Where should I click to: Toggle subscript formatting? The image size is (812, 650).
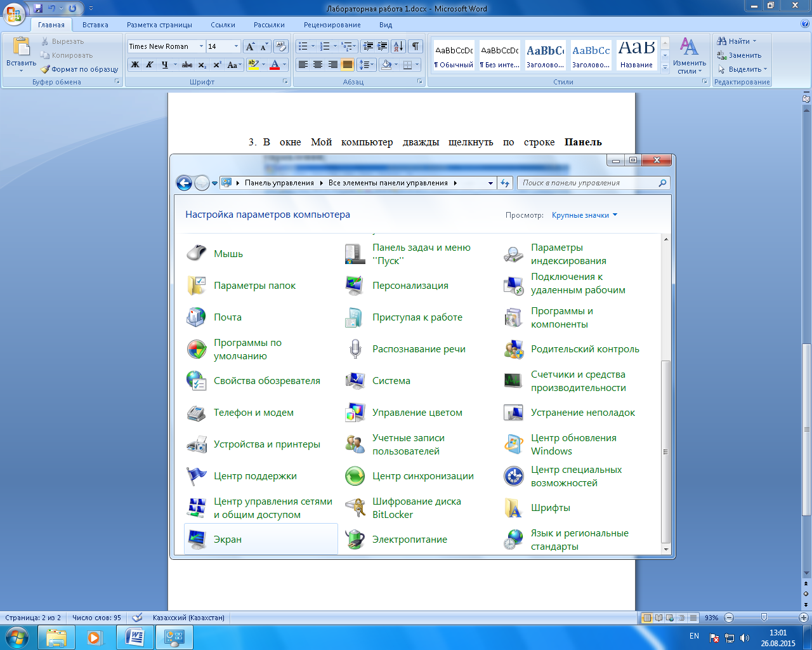pos(202,65)
